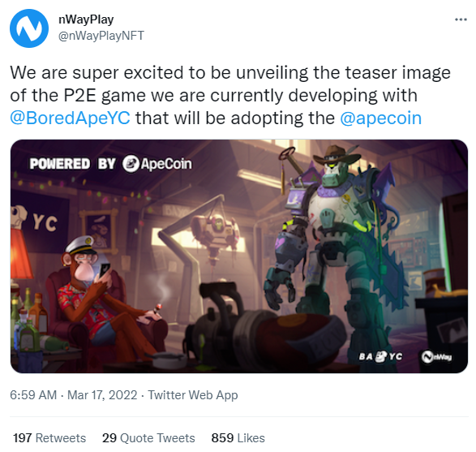The width and height of the screenshot is (476, 452).
Task: Click the BAYC logo watermark
Action: (x=380, y=356)
